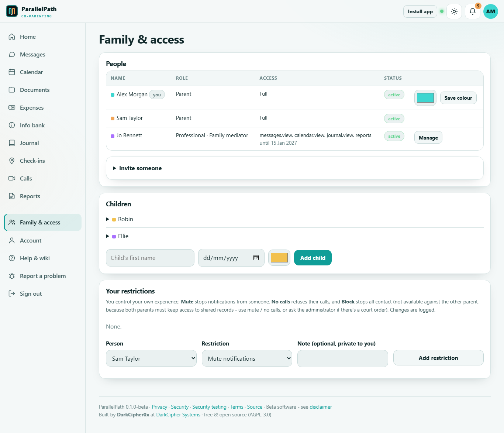
Task: Click Sam Taylor's active status badge
Action: point(394,118)
